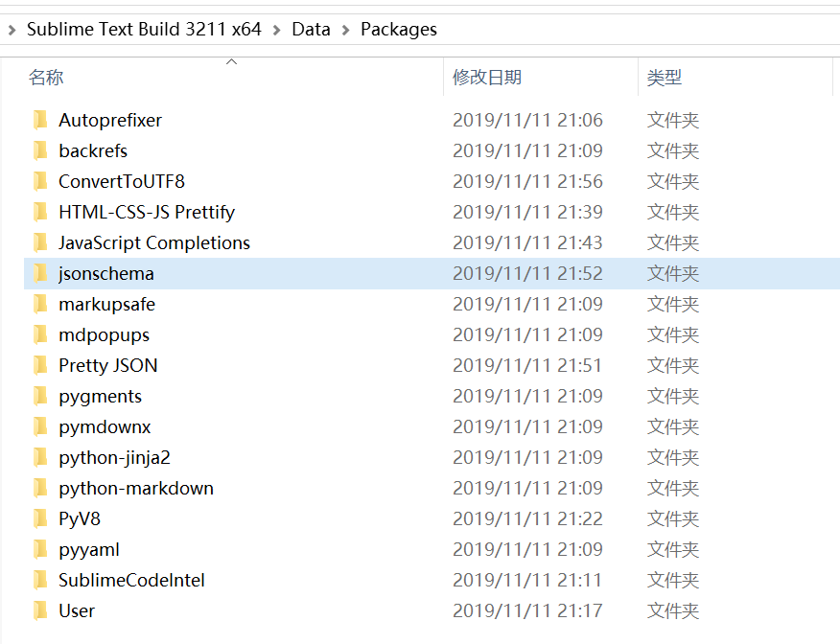Viewport: 840px width, 644px height.
Task: Open breadcrumb chevron before Packages
Action: point(346,30)
